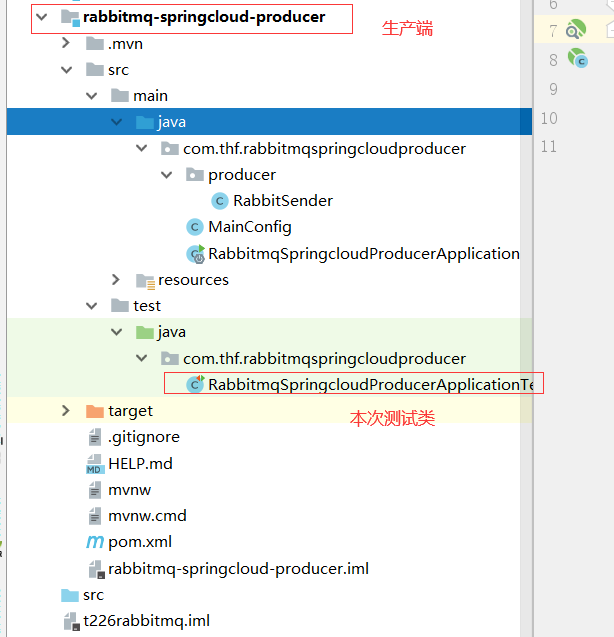Screen dimensions: 614x637
Task: Select the HELP.md file
Action: 140,464
